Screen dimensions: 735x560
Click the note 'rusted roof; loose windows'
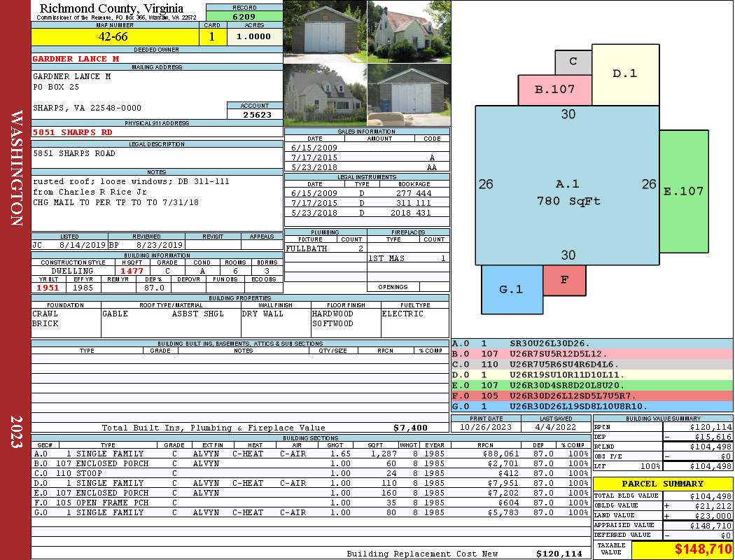[101, 181]
